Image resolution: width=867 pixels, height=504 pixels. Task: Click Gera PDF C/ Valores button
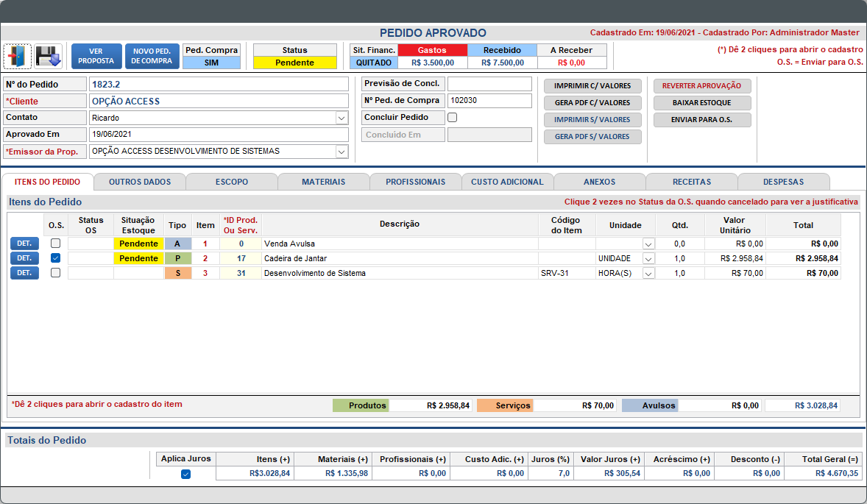(x=592, y=103)
